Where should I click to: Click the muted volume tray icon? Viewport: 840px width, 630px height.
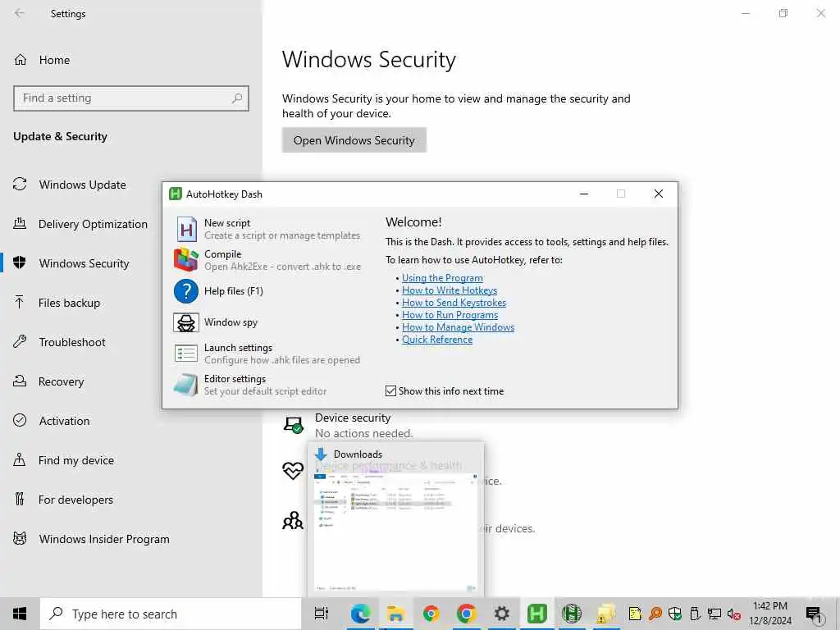point(733,614)
